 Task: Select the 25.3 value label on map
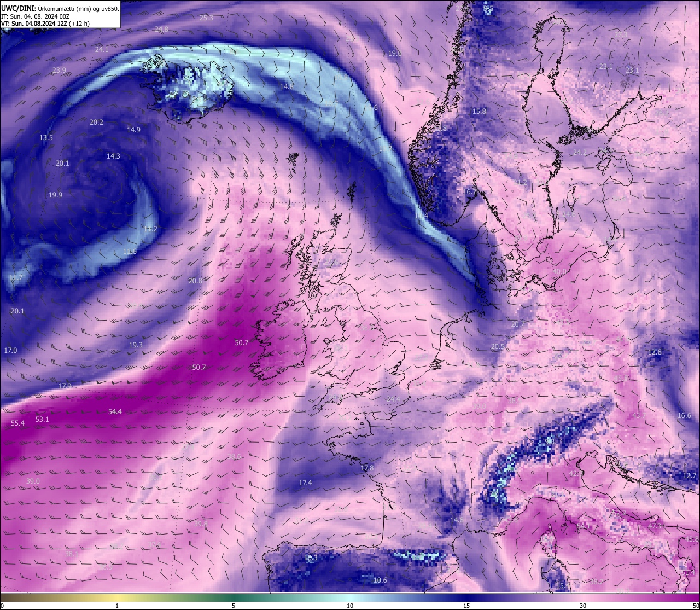tap(206, 18)
